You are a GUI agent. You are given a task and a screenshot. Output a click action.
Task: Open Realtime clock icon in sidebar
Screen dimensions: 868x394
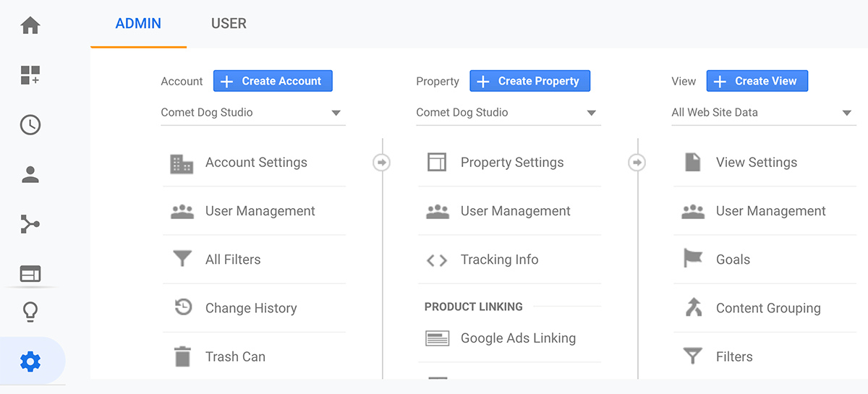(x=30, y=125)
